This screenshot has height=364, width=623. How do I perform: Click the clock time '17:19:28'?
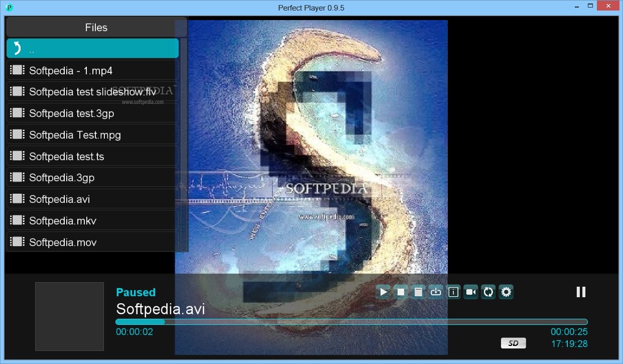click(569, 344)
